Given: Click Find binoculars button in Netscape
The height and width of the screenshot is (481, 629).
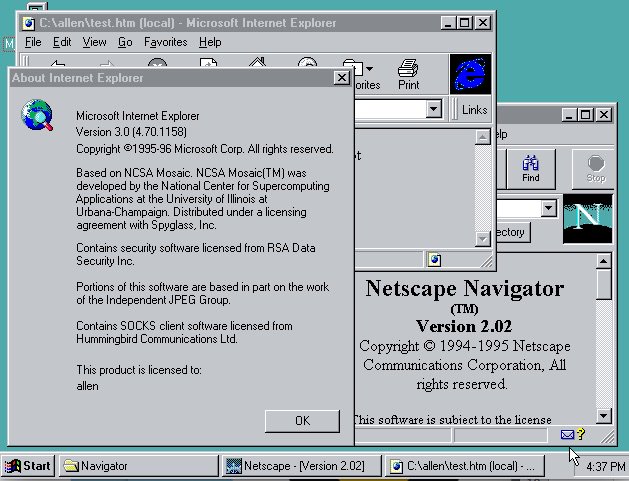Looking at the screenshot, I should [x=530, y=169].
